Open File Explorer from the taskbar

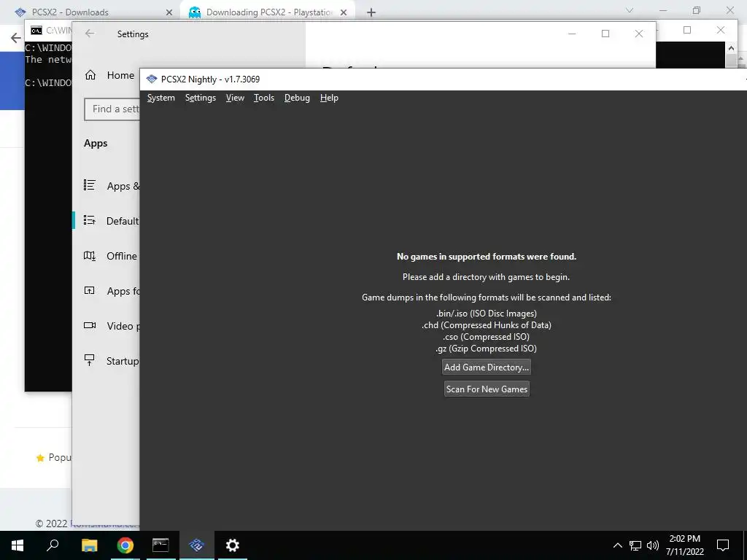point(89,545)
